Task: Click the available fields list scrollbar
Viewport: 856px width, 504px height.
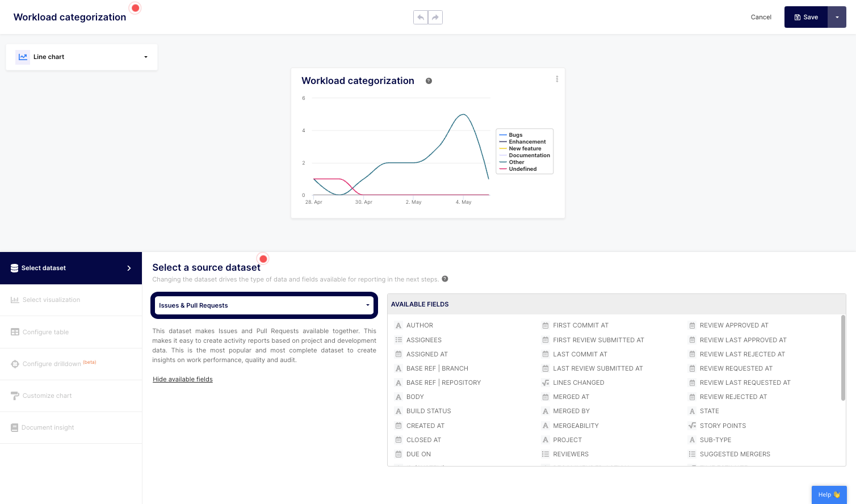Action: (x=843, y=358)
